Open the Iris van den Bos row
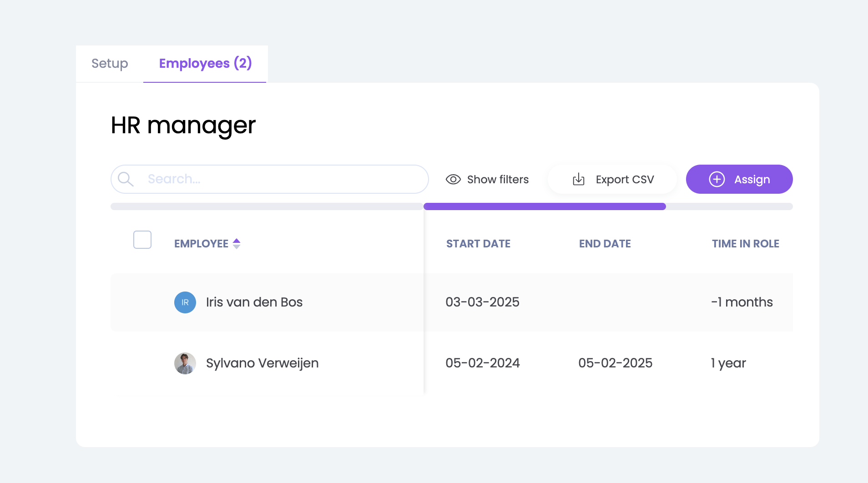 tap(254, 302)
